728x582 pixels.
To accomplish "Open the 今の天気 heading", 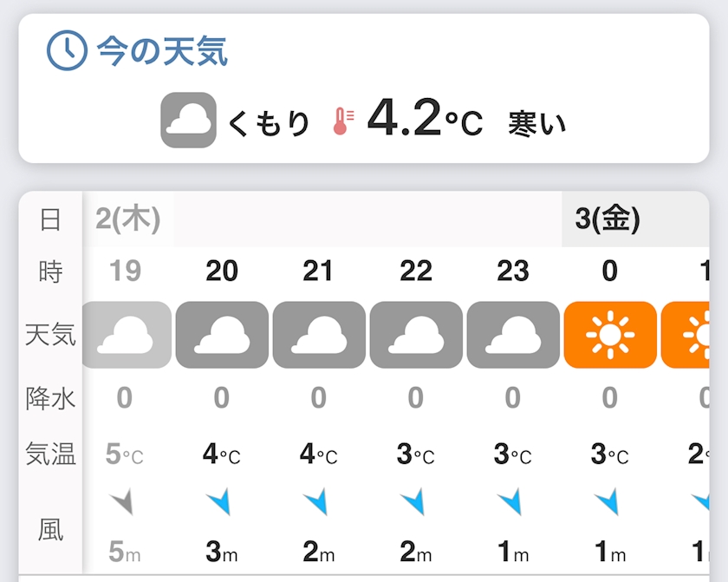I will click(162, 52).
